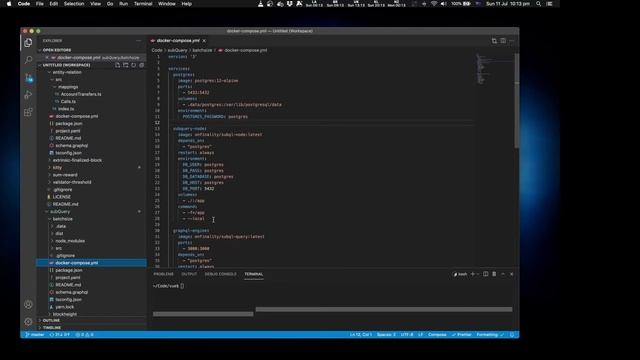Refresh the Explorer via refresh icon
Image resolution: width=640 pixels, height=360 pixels.
[x=133, y=65]
